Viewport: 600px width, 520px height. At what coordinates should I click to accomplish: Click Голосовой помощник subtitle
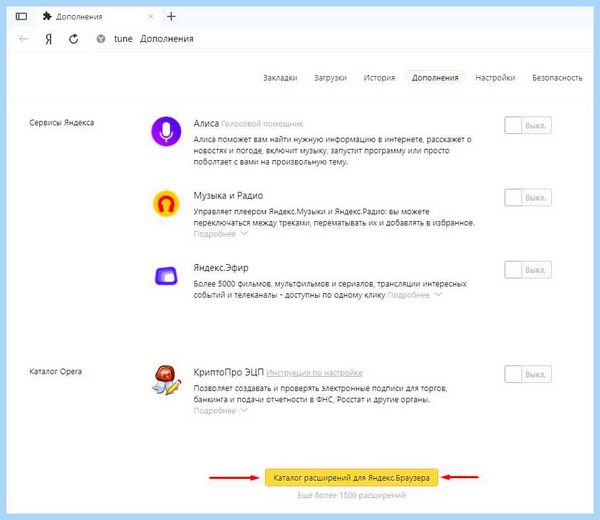click(x=262, y=124)
